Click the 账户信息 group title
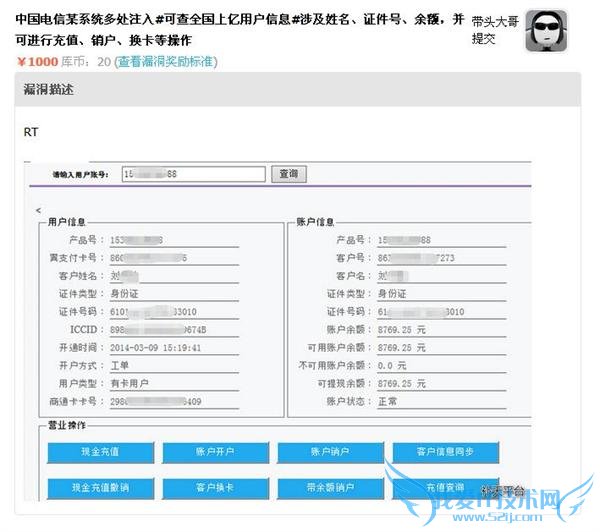This screenshot has width=600, height=532. (315, 222)
